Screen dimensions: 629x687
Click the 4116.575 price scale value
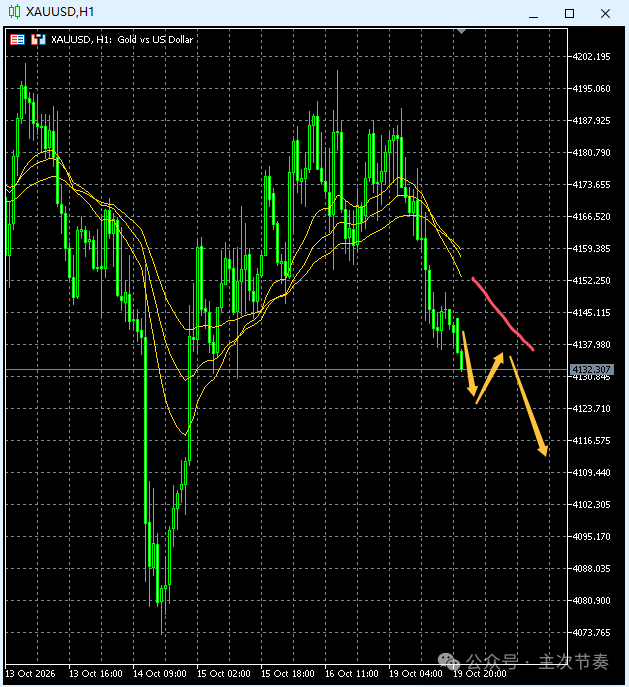click(x=591, y=440)
